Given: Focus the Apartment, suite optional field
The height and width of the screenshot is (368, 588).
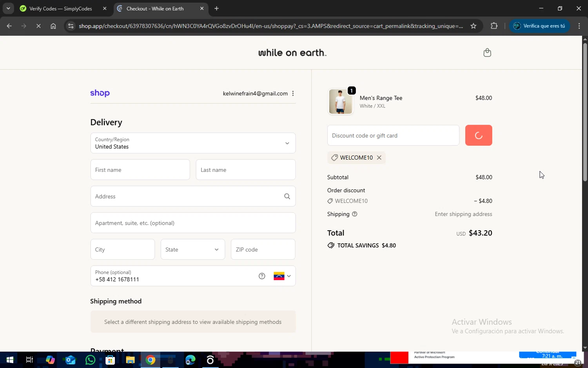Looking at the screenshot, I should pos(193,223).
